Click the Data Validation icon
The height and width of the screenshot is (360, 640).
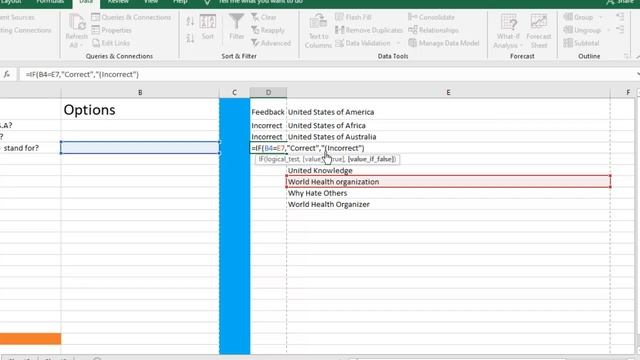click(340, 43)
